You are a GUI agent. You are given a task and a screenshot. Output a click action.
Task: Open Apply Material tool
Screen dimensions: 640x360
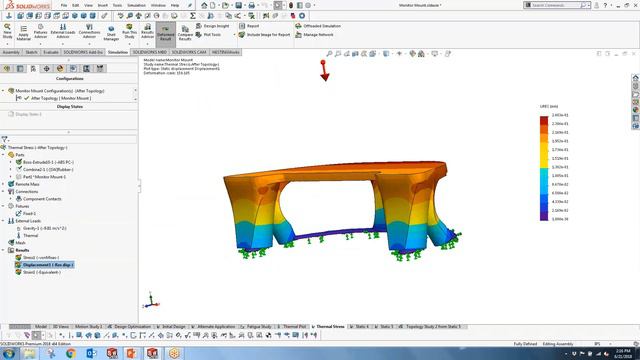coord(23,32)
